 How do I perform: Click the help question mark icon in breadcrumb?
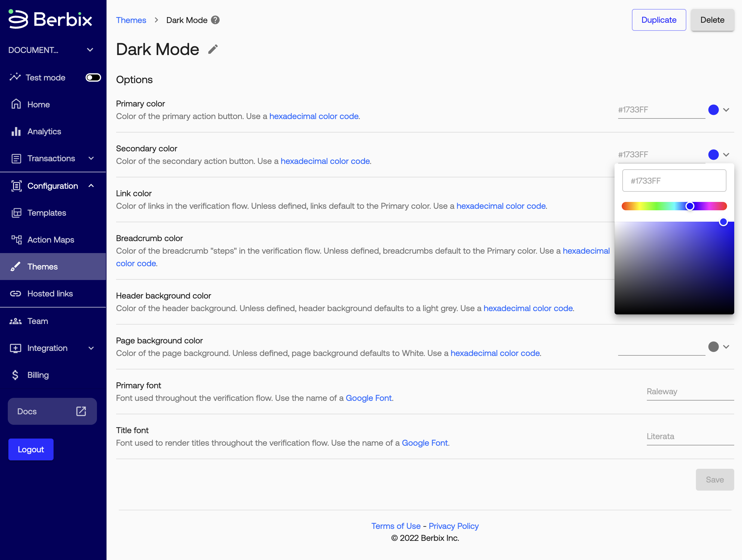pyautogui.click(x=215, y=20)
